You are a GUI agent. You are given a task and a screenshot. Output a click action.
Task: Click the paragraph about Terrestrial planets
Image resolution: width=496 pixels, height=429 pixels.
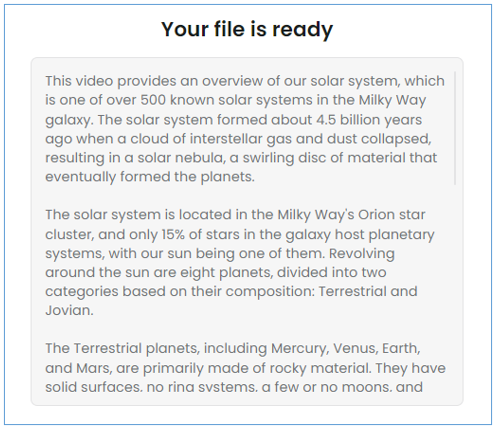245,367
